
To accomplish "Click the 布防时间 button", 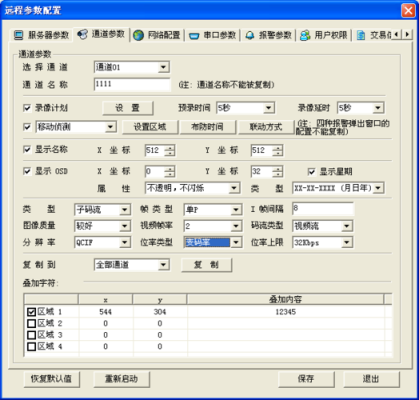I will [207, 127].
